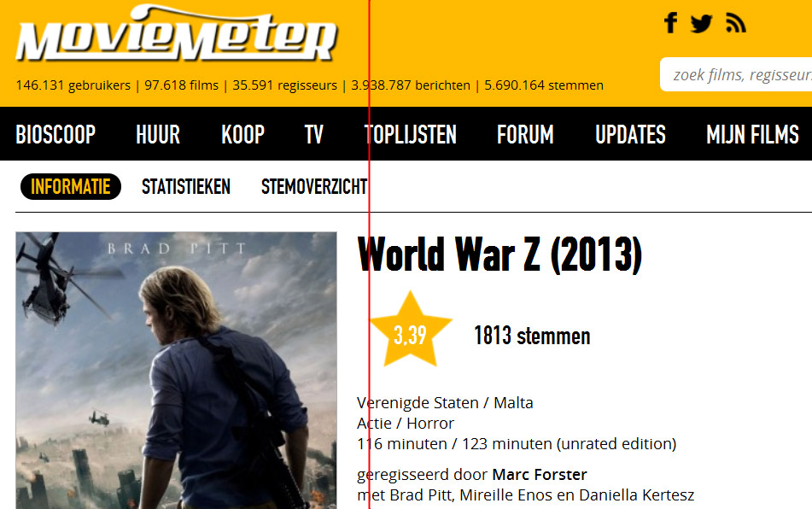Open the TV menu item
Image resolution: width=812 pixels, height=509 pixels.
pos(314,135)
